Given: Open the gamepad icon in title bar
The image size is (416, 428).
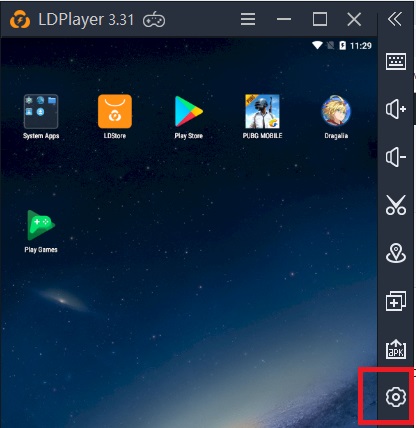Looking at the screenshot, I should [154, 20].
